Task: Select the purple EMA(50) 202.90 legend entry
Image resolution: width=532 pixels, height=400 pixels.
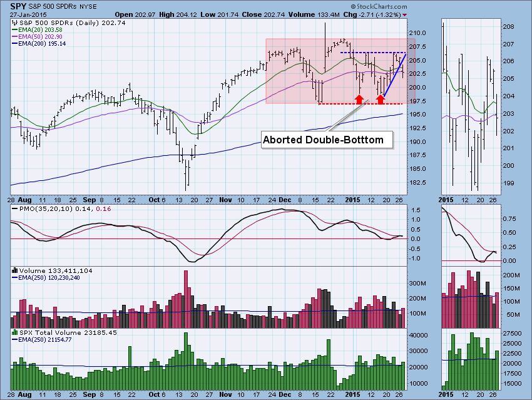Action: click(x=37, y=37)
